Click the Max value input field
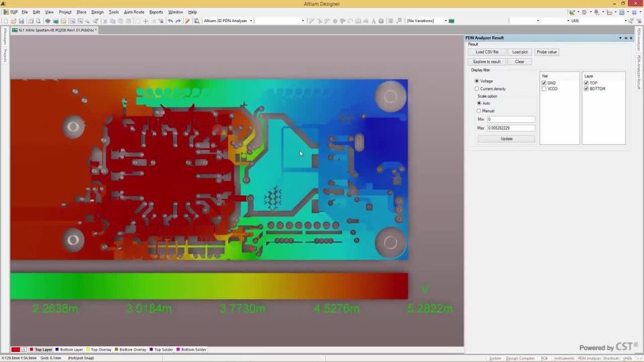Viewport: 644px width, 362px height. tap(511, 128)
